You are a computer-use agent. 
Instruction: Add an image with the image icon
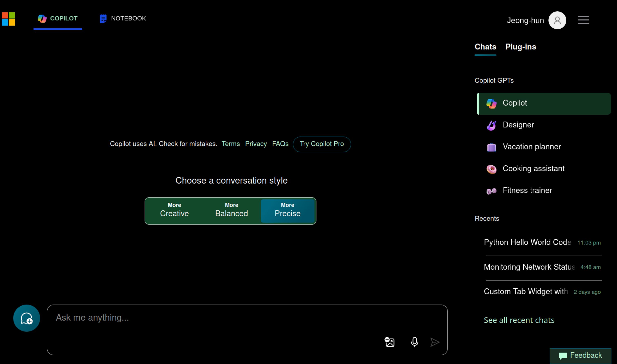389,342
